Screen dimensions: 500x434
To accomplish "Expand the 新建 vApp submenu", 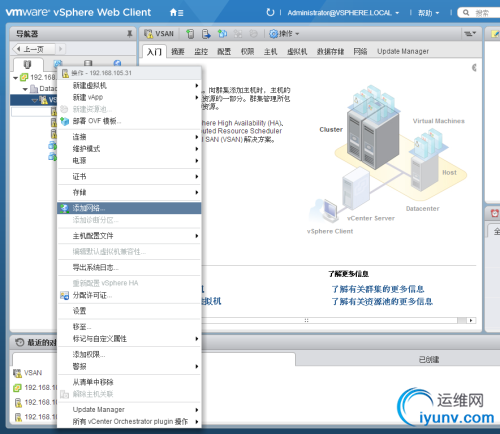I will [x=129, y=97].
